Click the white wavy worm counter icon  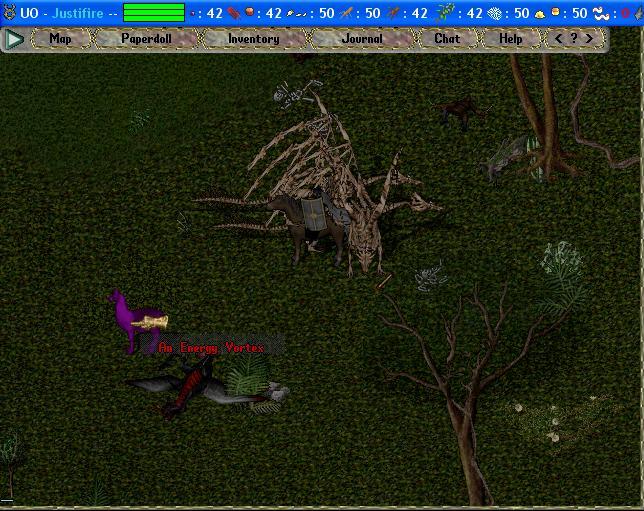tap(601, 14)
